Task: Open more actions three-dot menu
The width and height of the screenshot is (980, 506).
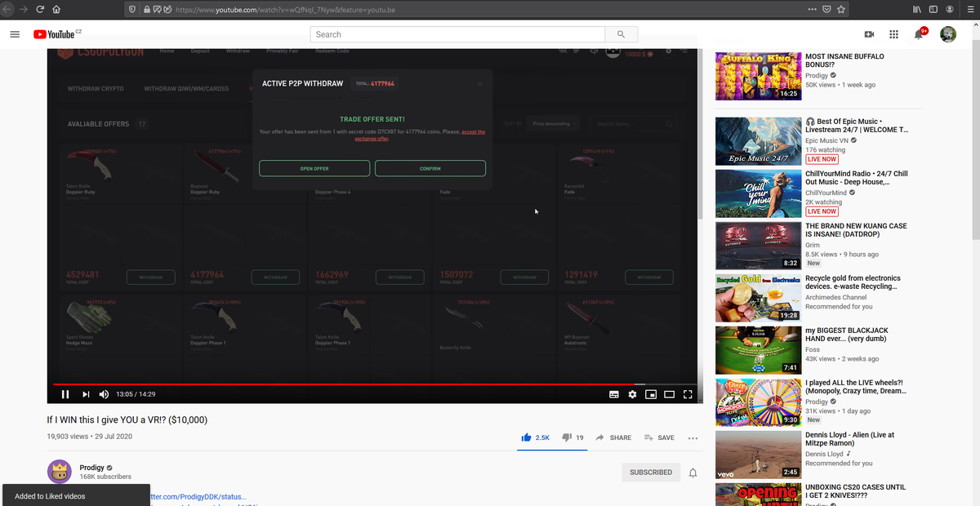Action: pyautogui.click(x=693, y=438)
